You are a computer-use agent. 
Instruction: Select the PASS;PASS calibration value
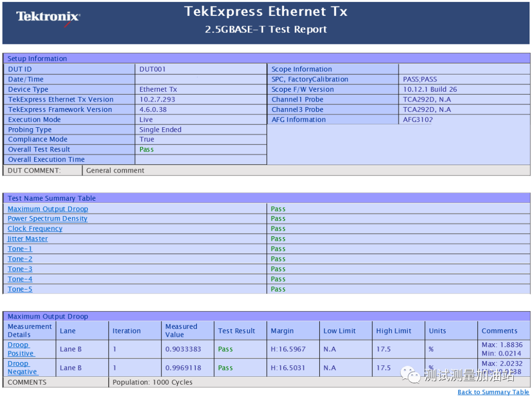click(x=420, y=79)
